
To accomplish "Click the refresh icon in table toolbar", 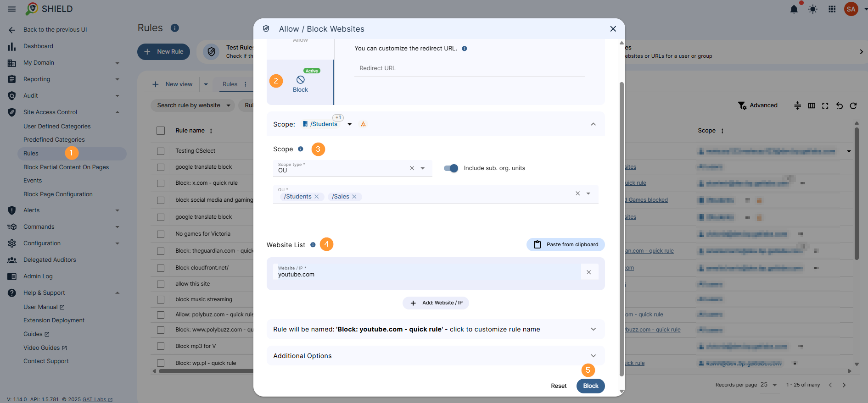I will 853,105.
